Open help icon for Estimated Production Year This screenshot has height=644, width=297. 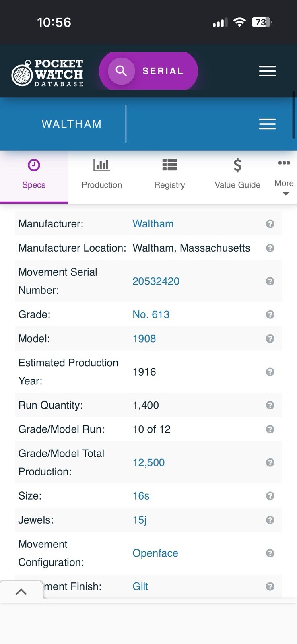pos(270,372)
